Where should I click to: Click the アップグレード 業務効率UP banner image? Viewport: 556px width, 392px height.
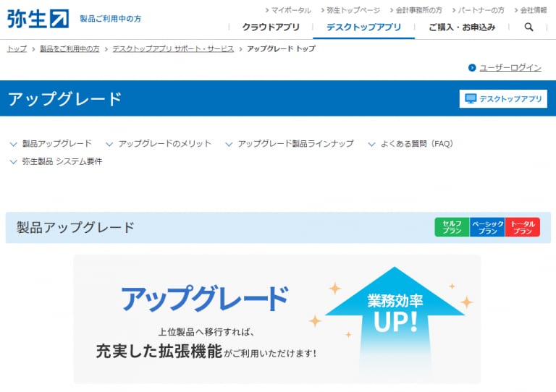pyautogui.click(x=277, y=319)
